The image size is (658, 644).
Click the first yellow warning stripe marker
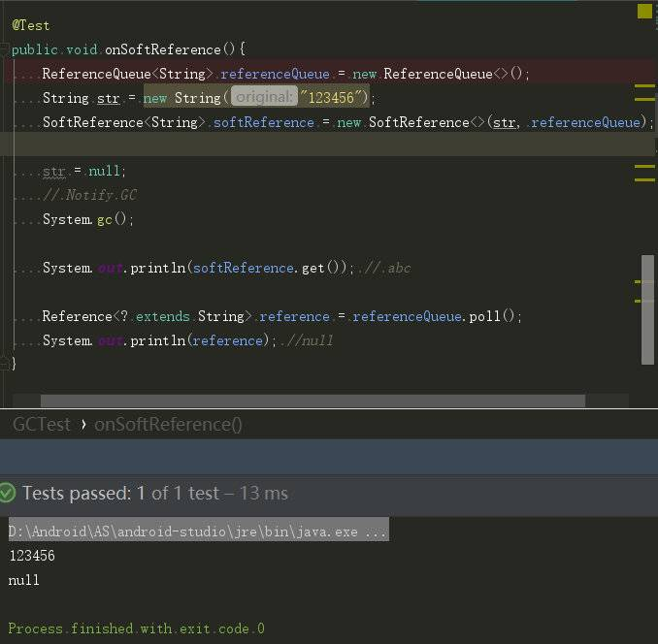click(644, 85)
